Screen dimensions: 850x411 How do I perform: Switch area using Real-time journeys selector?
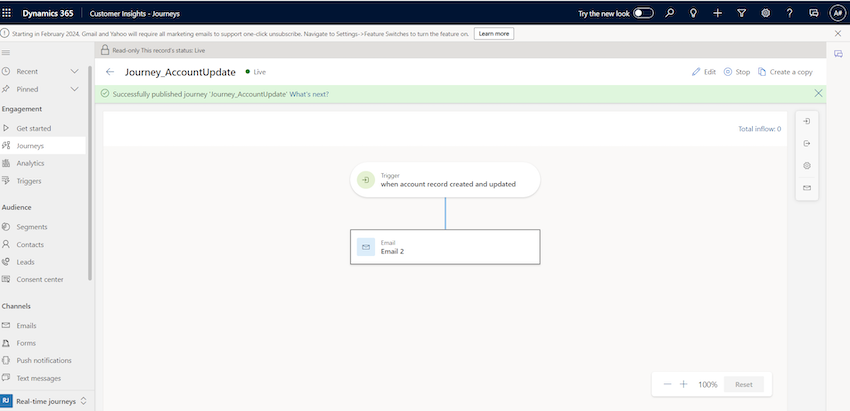click(44, 401)
